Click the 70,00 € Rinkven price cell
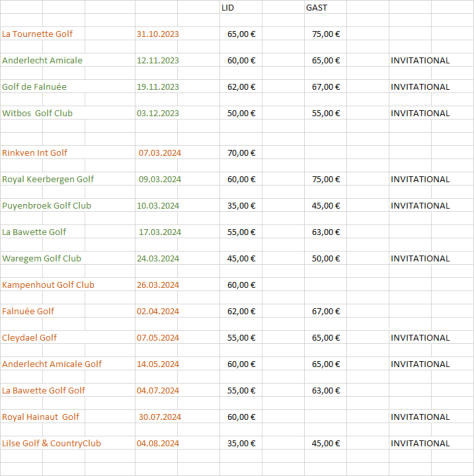Viewport: 474px width, 476px height. click(x=241, y=153)
